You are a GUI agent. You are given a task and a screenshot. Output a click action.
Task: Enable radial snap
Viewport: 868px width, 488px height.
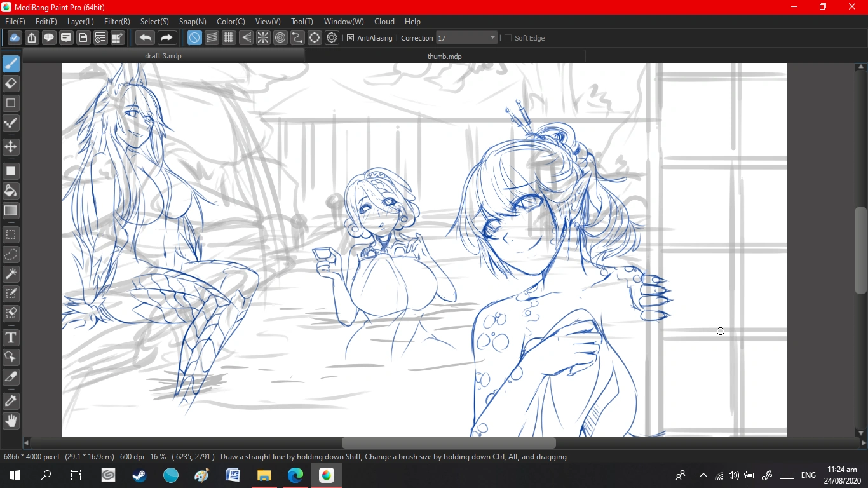pos(263,38)
